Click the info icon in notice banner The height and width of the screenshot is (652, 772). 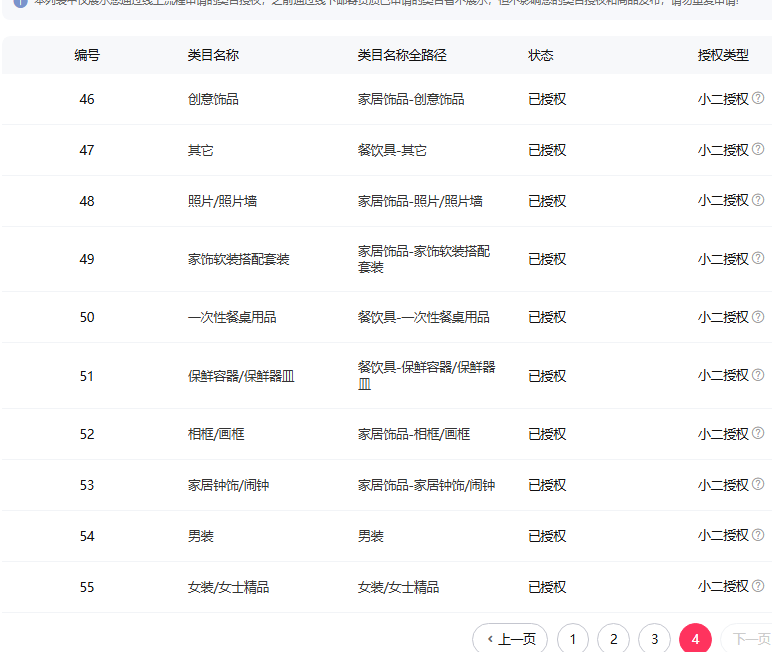tap(19, 3)
